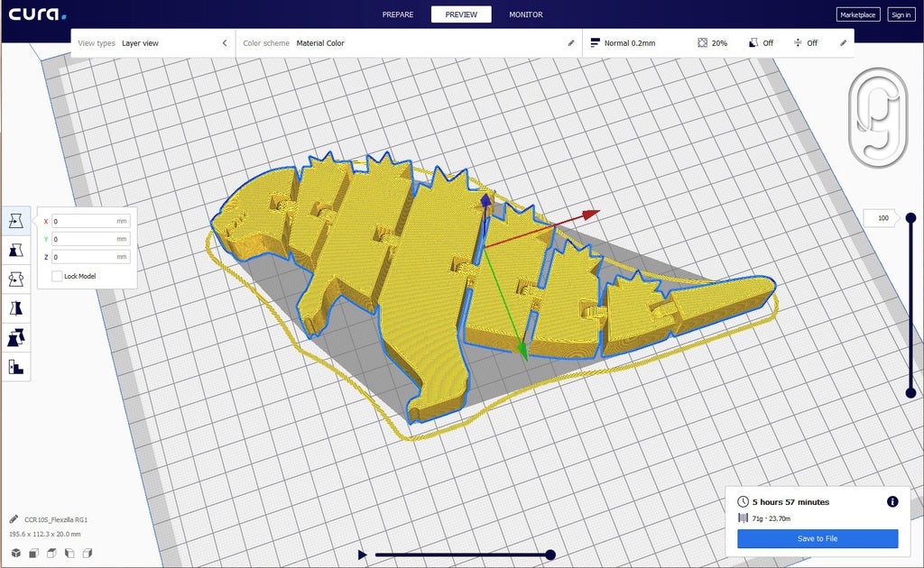Click the print info icon
Image resolution: width=924 pixels, height=568 pixels.
(892, 501)
